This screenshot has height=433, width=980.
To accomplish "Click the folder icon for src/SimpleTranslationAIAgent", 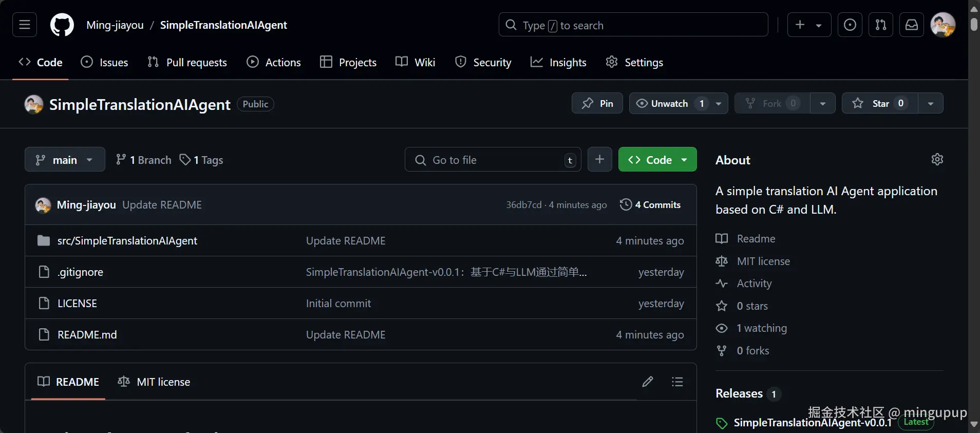I will coord(44,240).
